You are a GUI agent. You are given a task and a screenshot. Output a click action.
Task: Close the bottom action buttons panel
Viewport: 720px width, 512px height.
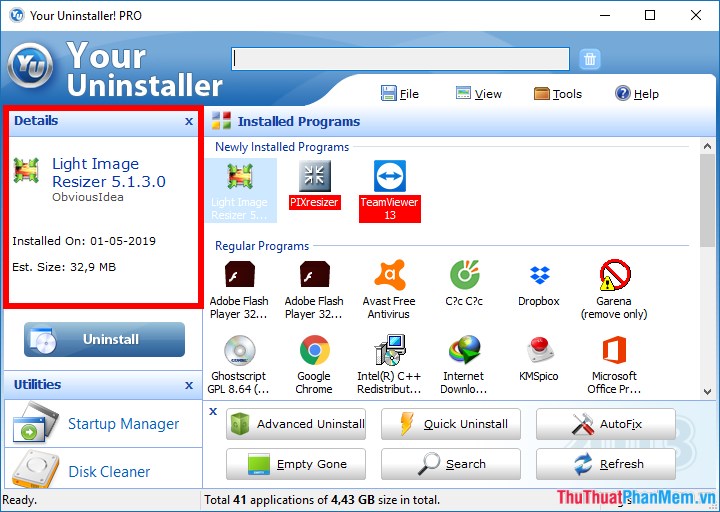coord(213,411)
